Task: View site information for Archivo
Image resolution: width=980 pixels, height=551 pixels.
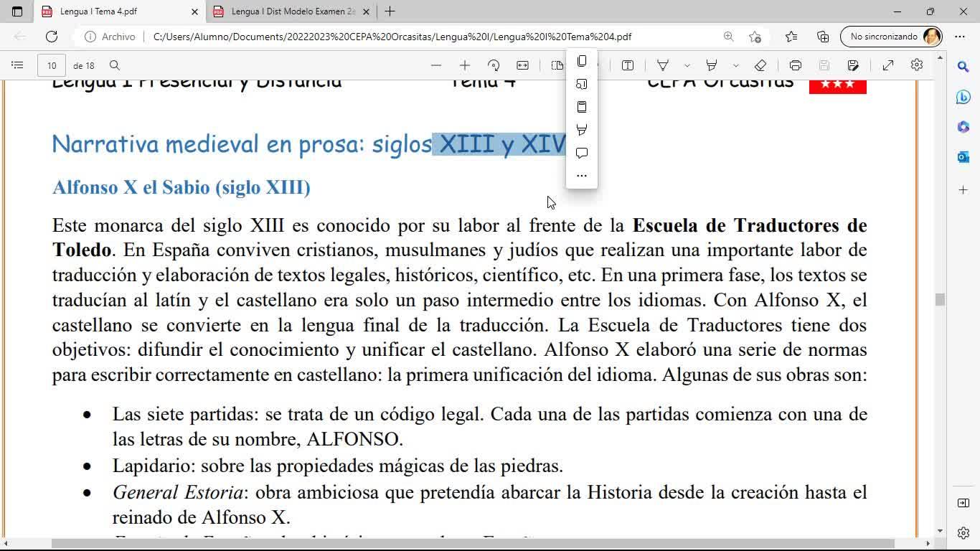Action: coord(110,37)
